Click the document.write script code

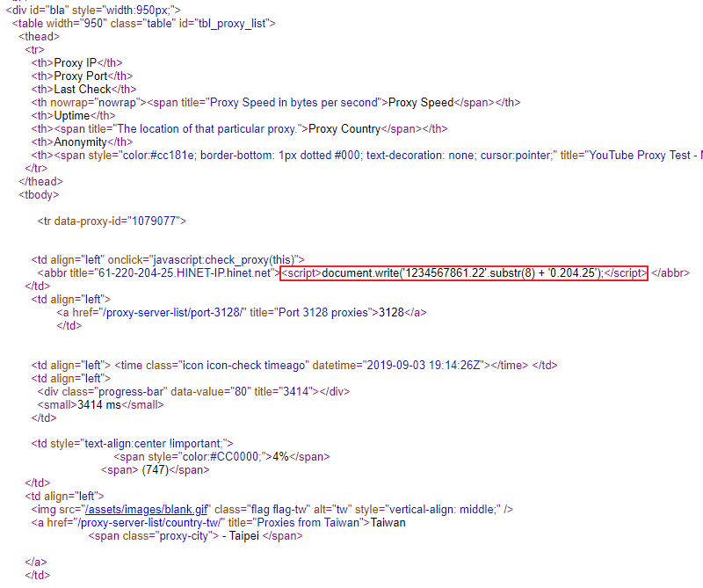pos(464,273)
